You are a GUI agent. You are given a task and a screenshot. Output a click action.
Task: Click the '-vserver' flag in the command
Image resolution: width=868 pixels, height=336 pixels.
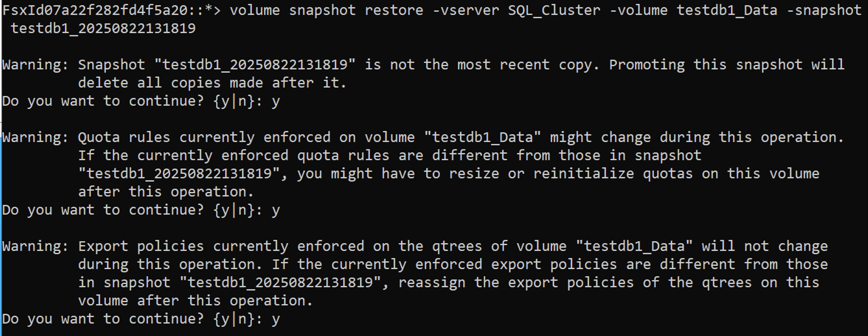(466, 10)
